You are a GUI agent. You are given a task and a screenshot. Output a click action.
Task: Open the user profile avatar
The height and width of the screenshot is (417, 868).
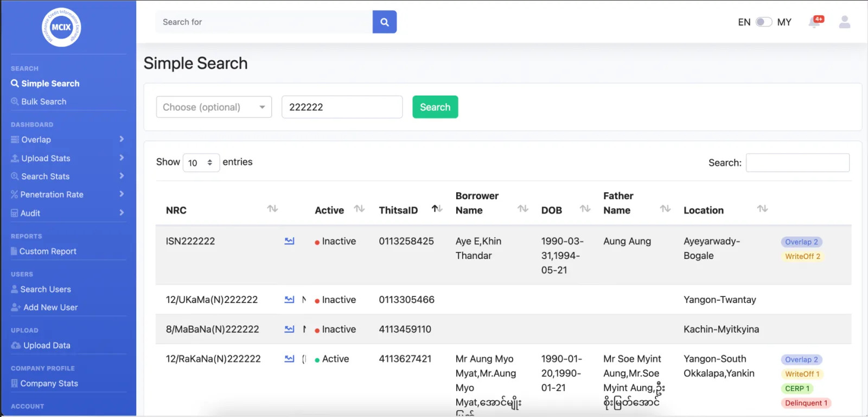coord(845,22)
